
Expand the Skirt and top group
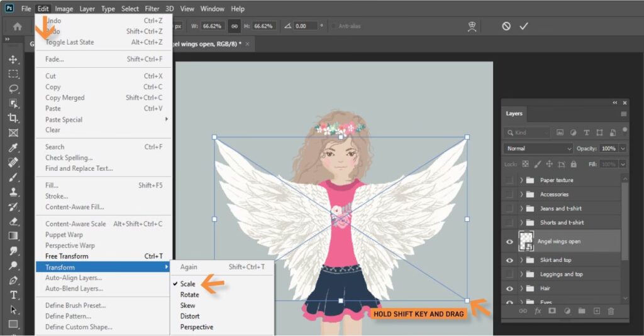(x=521, y=260)
